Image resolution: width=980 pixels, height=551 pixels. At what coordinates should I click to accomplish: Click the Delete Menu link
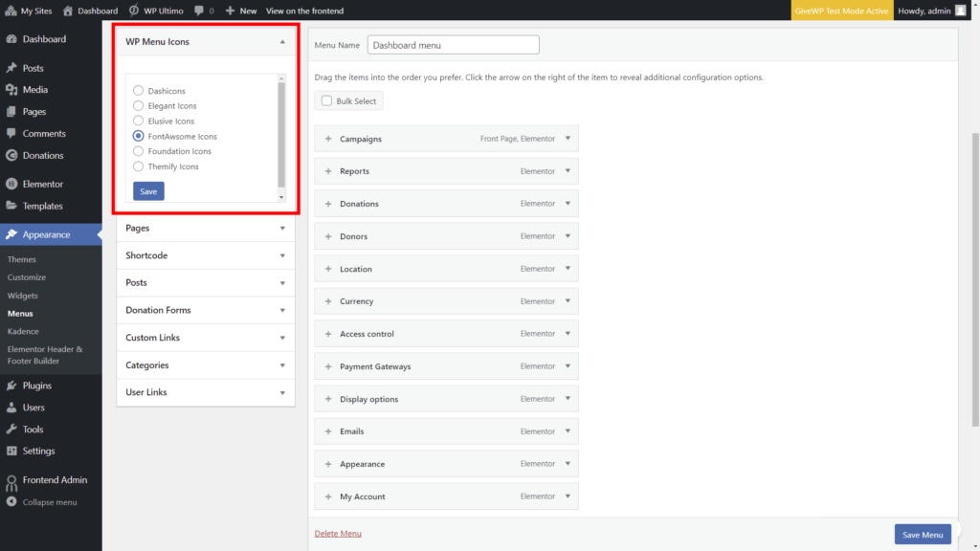[338, 532]
